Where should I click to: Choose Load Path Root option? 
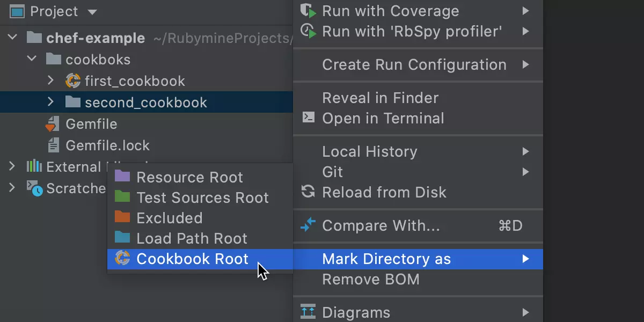point(200,238)
